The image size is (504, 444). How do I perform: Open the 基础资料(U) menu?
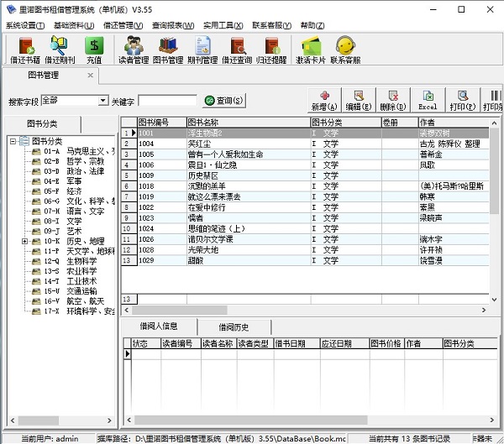pyautogui.click(x=74, y=25)
